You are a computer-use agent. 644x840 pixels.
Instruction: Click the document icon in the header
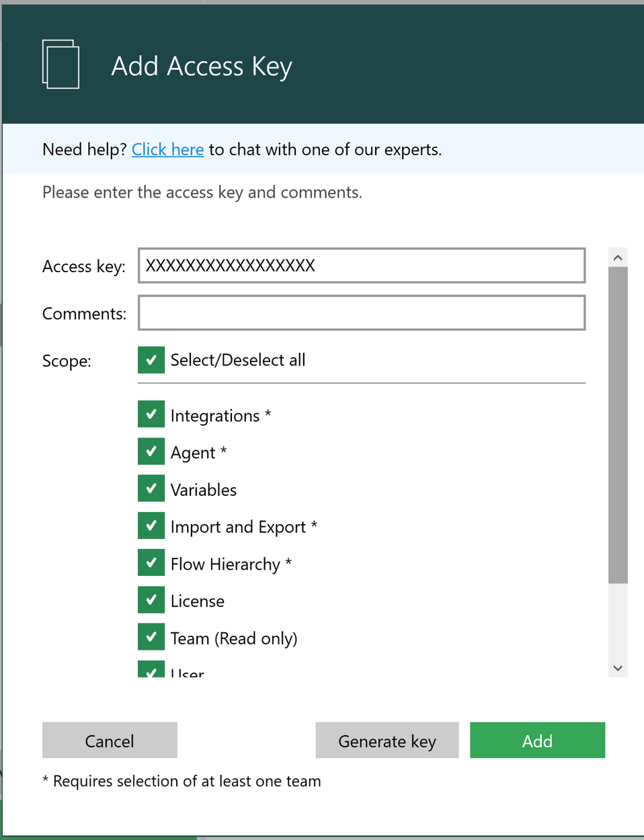[61, 64]
